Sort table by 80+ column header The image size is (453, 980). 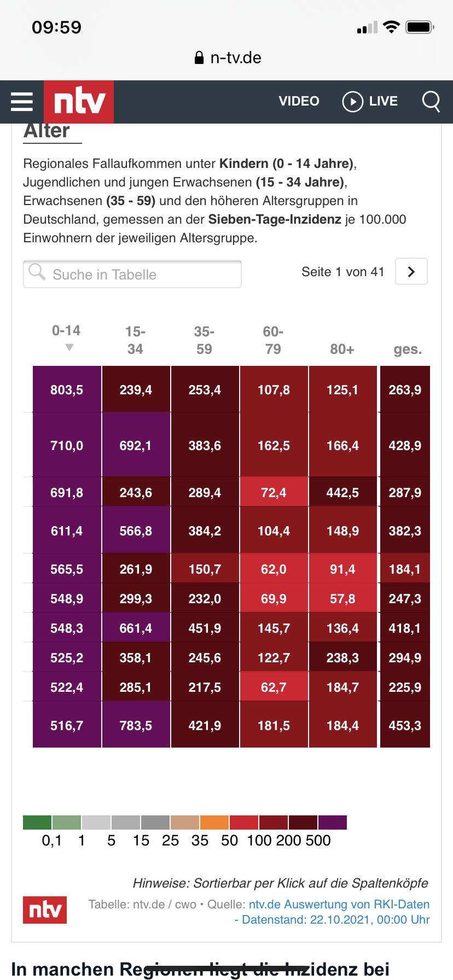(x=342, y=349)
